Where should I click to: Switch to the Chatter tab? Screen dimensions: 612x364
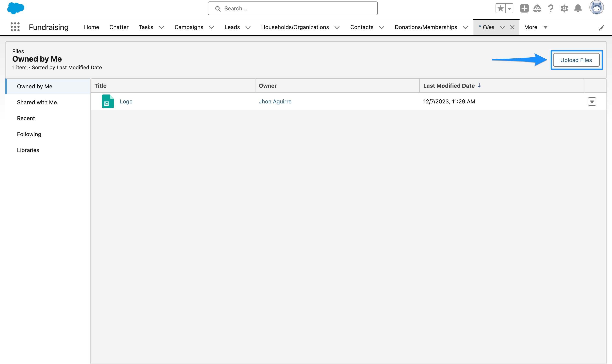point(119,27)
